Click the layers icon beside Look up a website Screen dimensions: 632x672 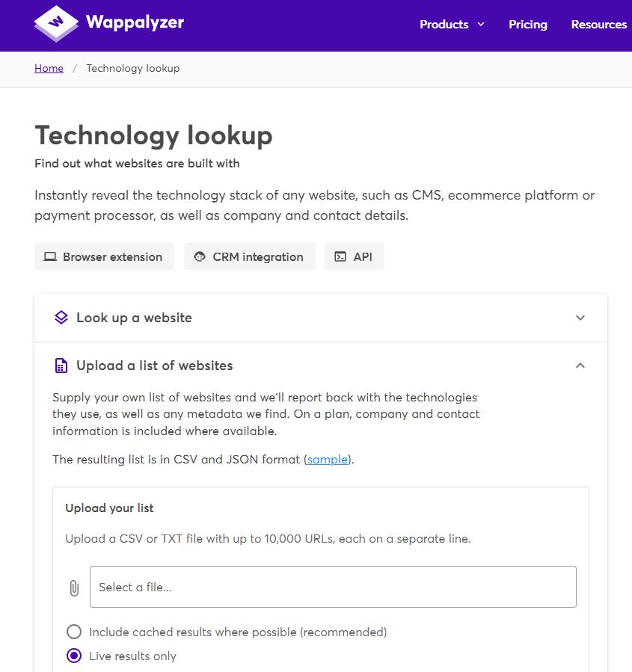click(x=61, y=318)
